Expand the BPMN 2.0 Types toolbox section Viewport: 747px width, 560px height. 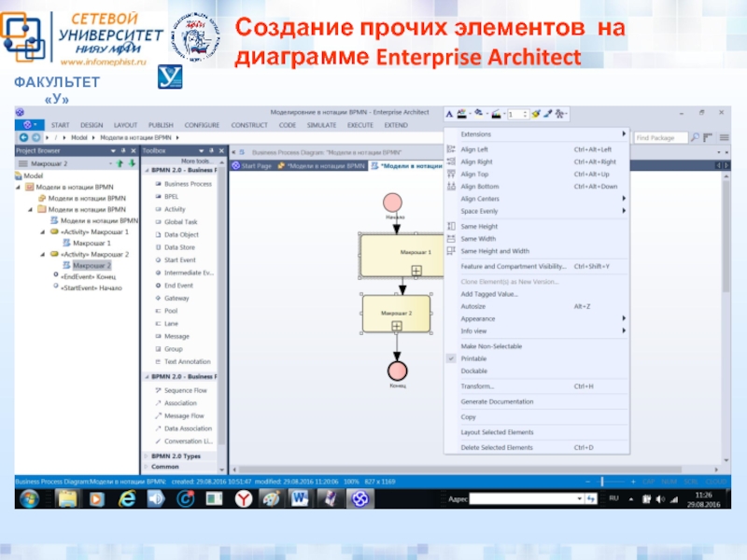176,455
